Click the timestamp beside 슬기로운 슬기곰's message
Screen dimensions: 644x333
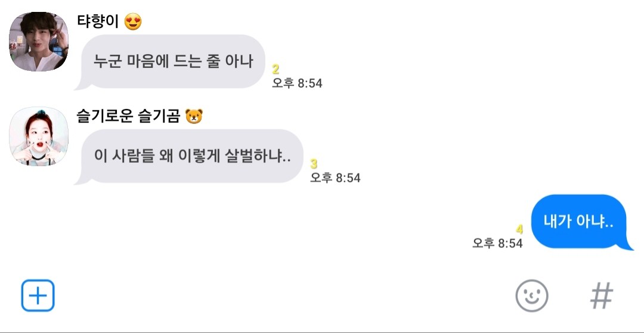tap(335, 178)
